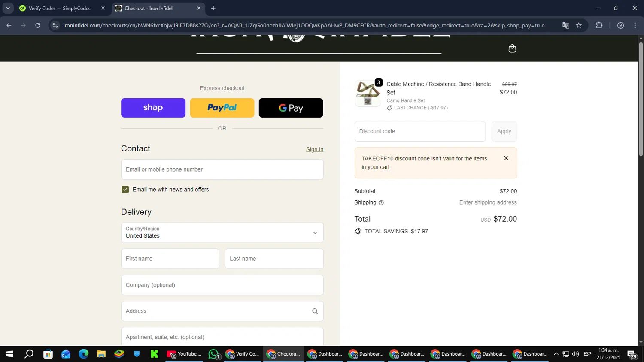Open the browser extensions puzzle icon
The height and width of the screenshot is (362, 644).
(x=599, y=25)
